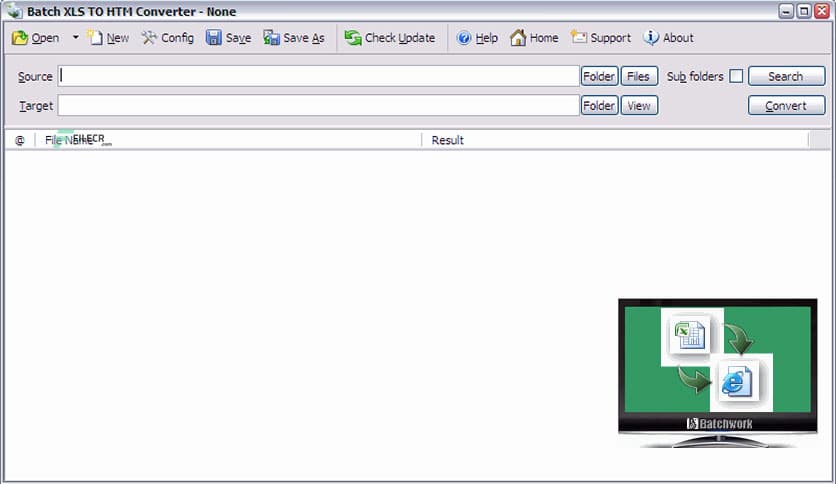Viewport: 836px width, 484px height.
Task: Minimize the converter window
Action: pos(786,11)
